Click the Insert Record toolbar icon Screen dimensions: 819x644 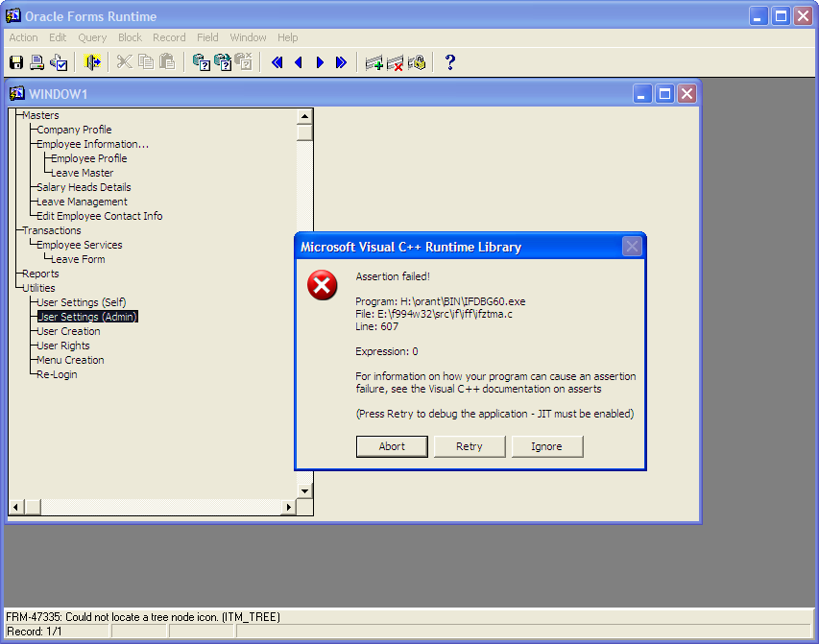click(x=373, y=62)
